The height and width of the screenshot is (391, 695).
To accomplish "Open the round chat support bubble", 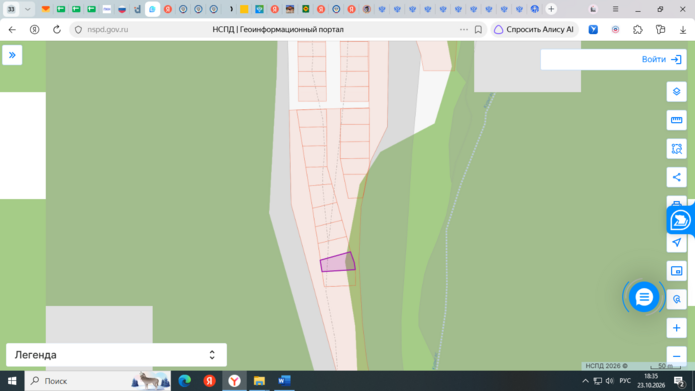I will coord(644,297).
